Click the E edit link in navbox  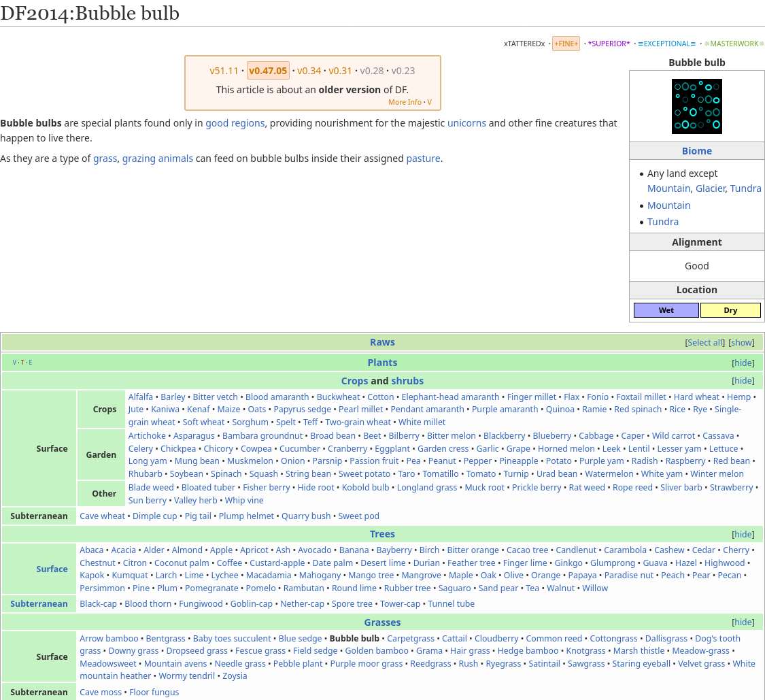tap(30, 362)
